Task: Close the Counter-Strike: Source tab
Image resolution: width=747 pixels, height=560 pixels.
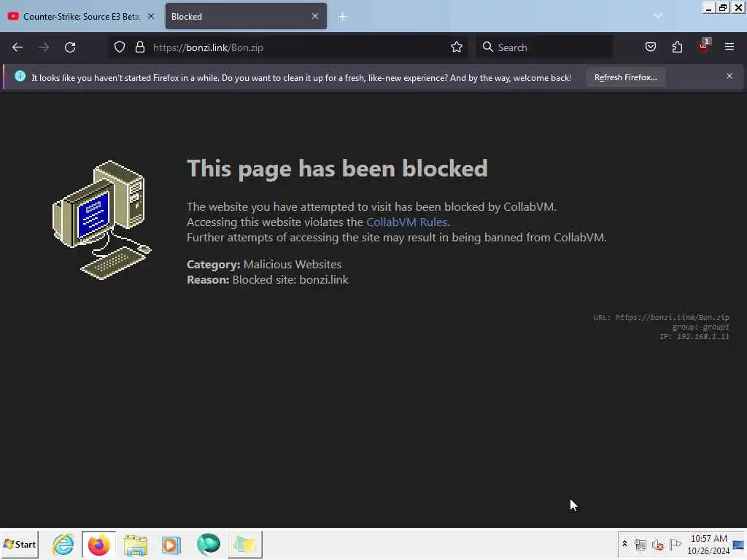Action: pos(151,17)
